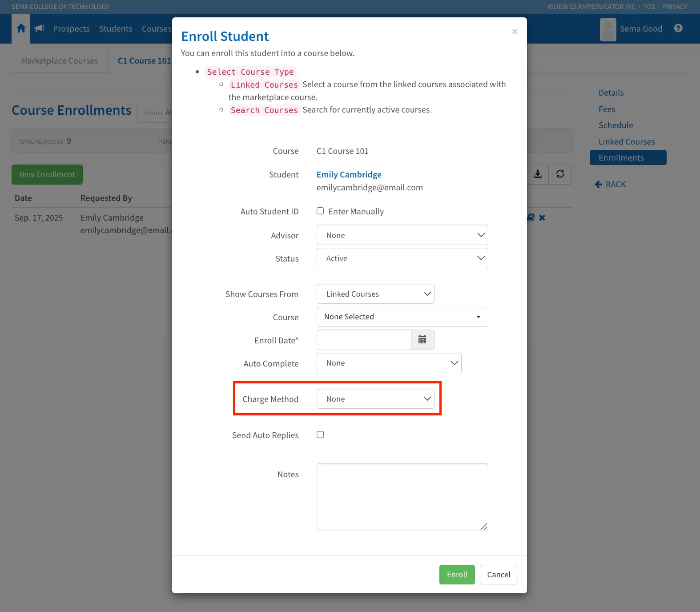Open the TOS link in the header

649,7
